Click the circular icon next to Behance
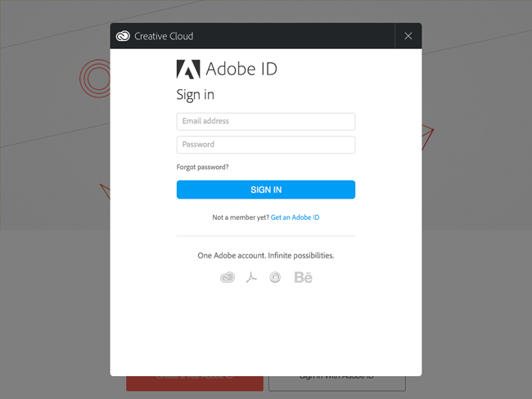This screenshot has width=532, height=399. (276, 277)
